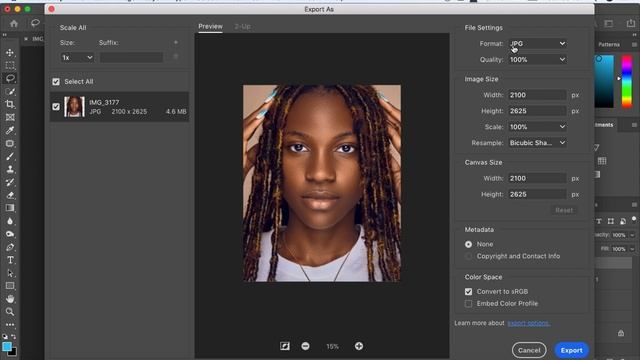Open the Patterns panel tab
The width and height of the screenshot is (640, 360).
click(609, 44)
